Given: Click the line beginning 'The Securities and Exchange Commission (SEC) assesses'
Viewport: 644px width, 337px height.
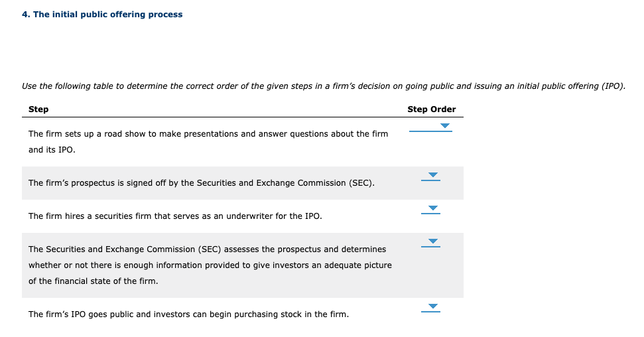Looking at the screenshot, I should tap(207, 249).
